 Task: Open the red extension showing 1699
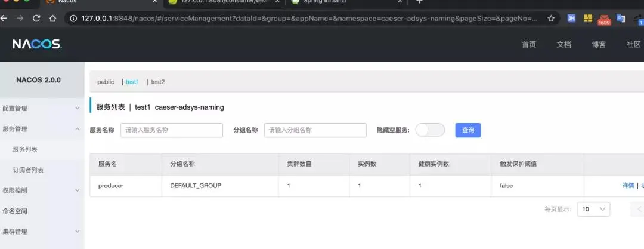click(604, 19)
